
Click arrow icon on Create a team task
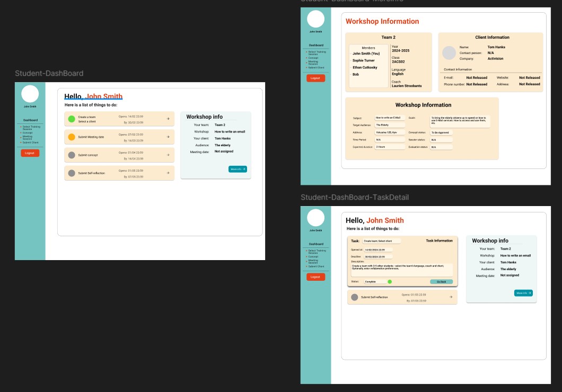[x=168, y=119]
